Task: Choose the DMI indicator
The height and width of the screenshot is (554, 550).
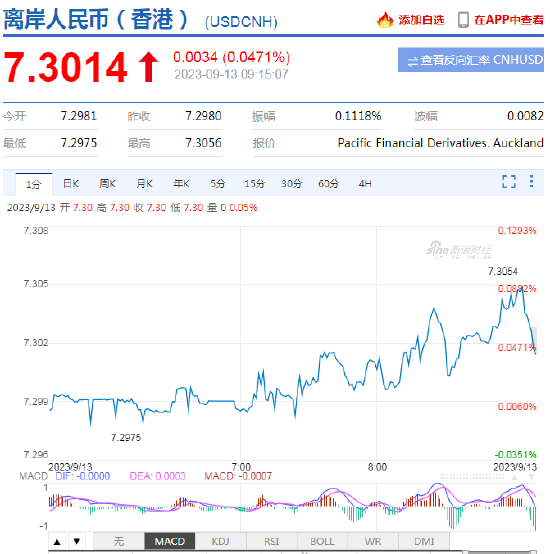Action: 424,541
